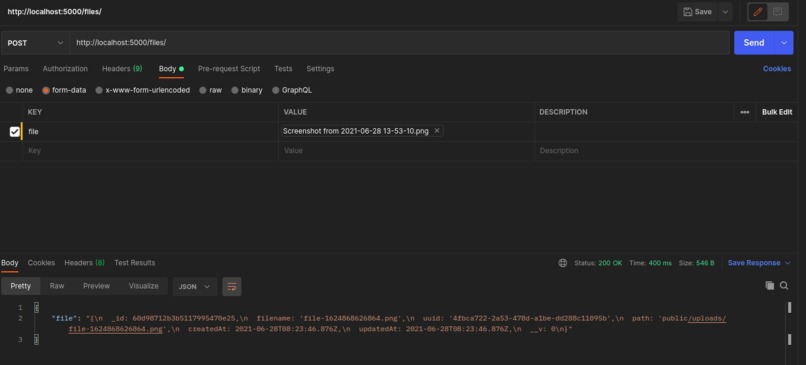Uncheck the file row checkbox

point(14,132)
